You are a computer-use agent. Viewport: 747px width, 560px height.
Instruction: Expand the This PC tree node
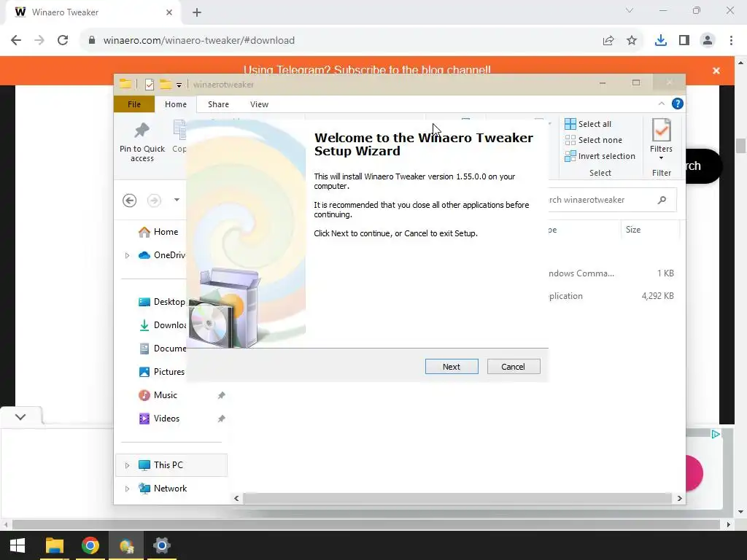[127, 465]
